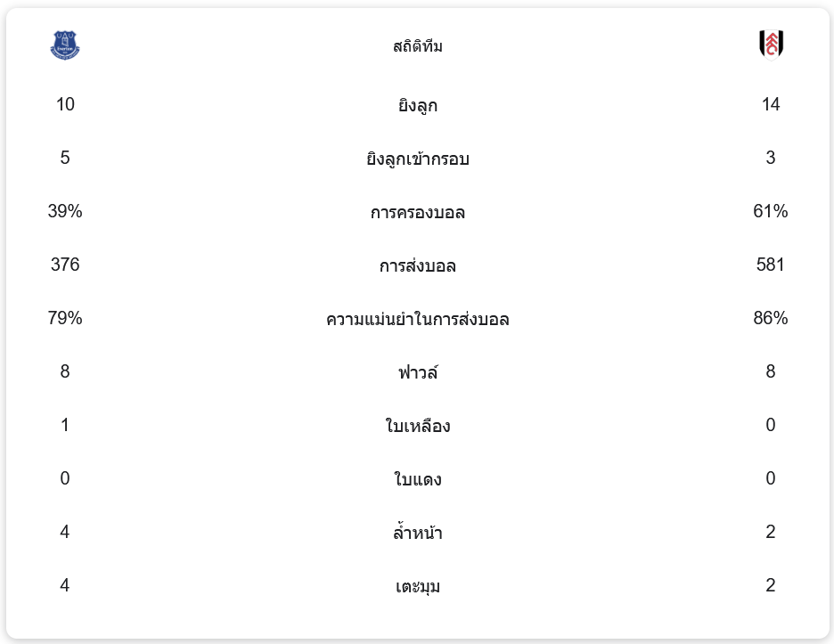Click the Fulham team crest icon
This screenshot has width=834, height=644.
pyautogui.click(x=771, y=45)
